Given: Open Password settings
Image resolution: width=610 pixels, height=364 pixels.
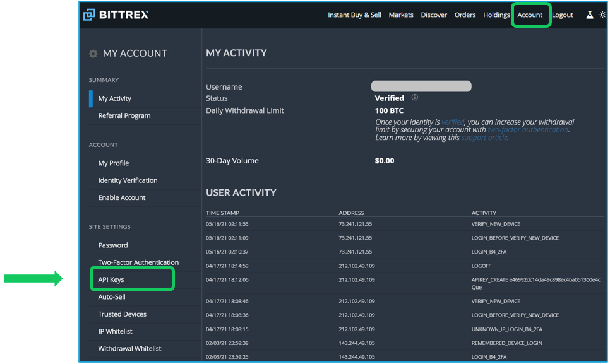Looking at the screenshot, I should [113, 245].
